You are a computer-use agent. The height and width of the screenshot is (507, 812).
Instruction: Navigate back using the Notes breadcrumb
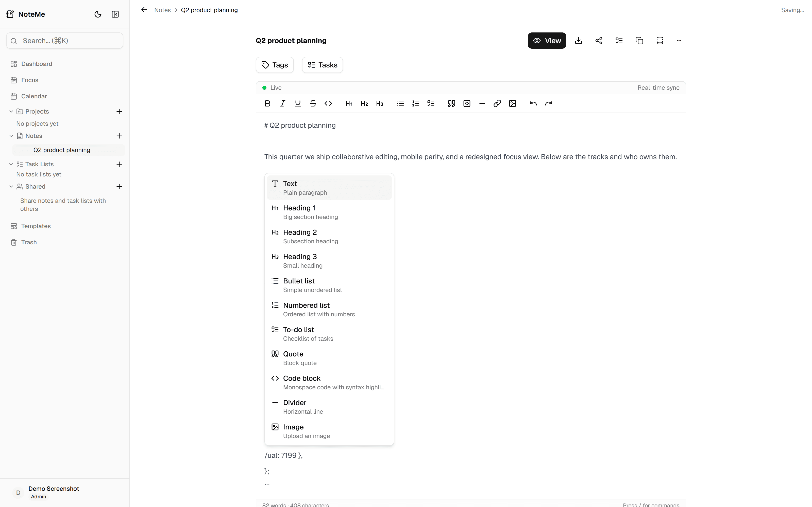pyautogui.click(x=162, y=10)
